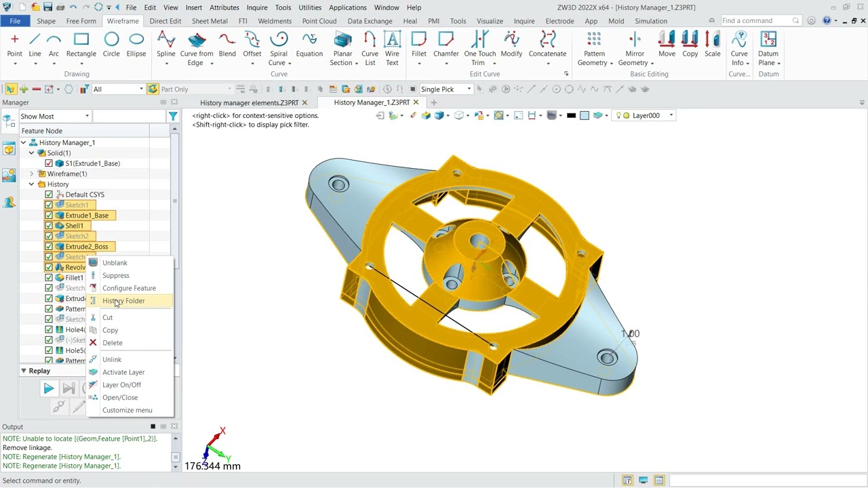This screenshot has height=488, width=868.
Task: Toggle checkbox for Shell1 feature
Action: (x=49, y=226)
